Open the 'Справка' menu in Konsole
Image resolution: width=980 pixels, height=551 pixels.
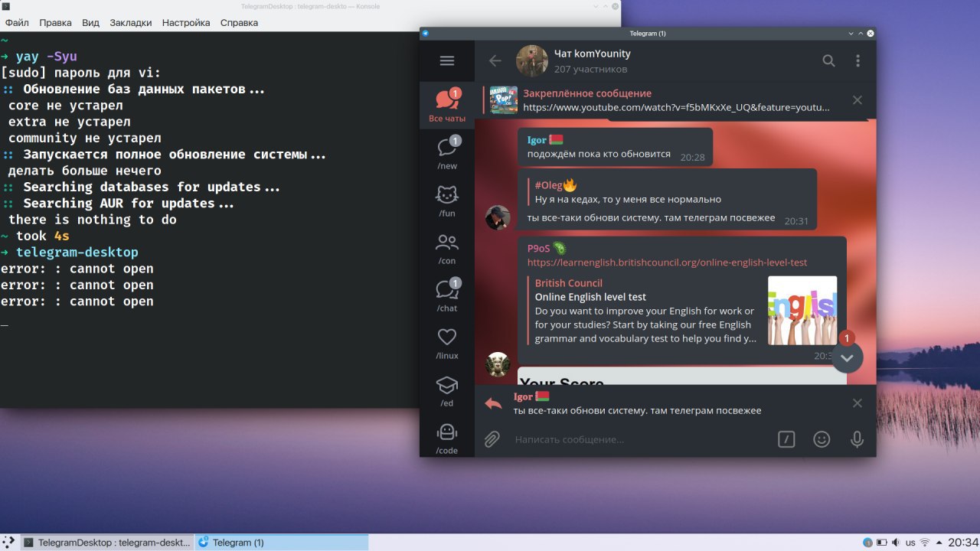coord(239,23)
